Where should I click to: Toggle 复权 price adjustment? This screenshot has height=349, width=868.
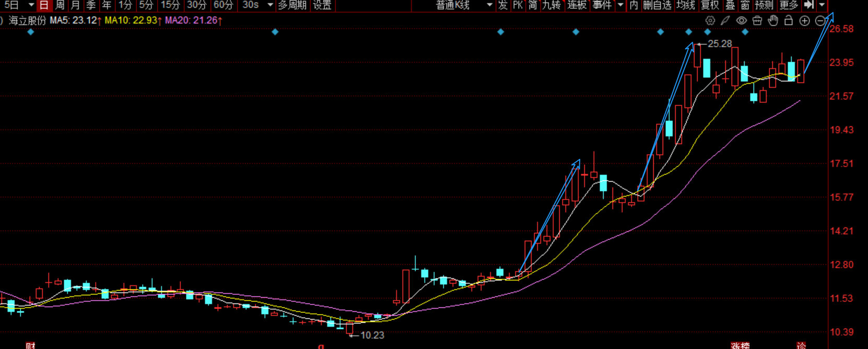pos(710,5)
